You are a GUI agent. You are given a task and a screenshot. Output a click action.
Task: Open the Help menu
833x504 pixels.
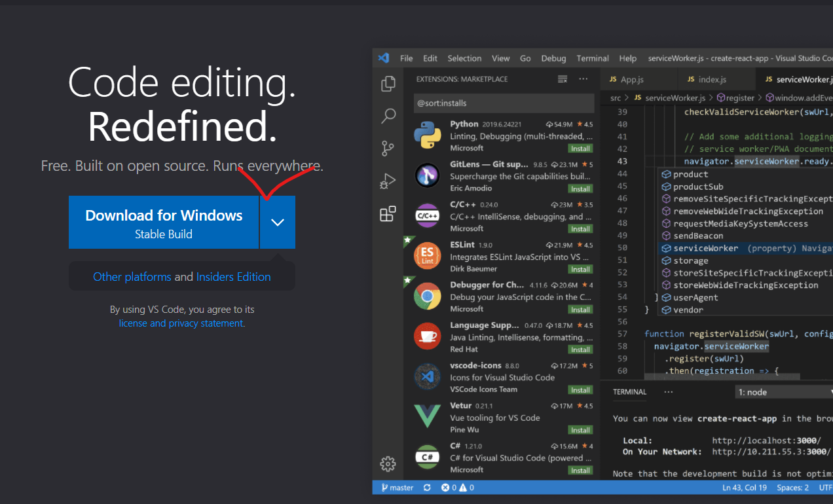[628, 58]
